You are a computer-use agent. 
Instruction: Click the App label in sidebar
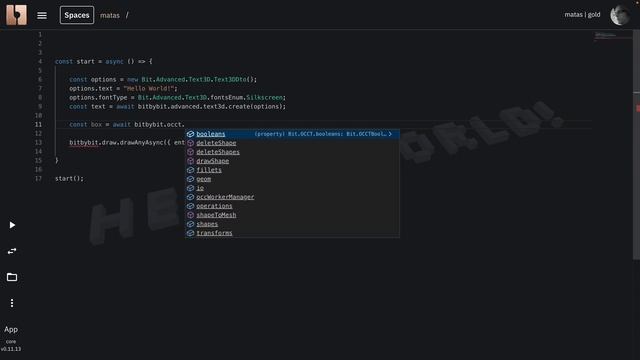pyautogui.click(x=11, y=329)
